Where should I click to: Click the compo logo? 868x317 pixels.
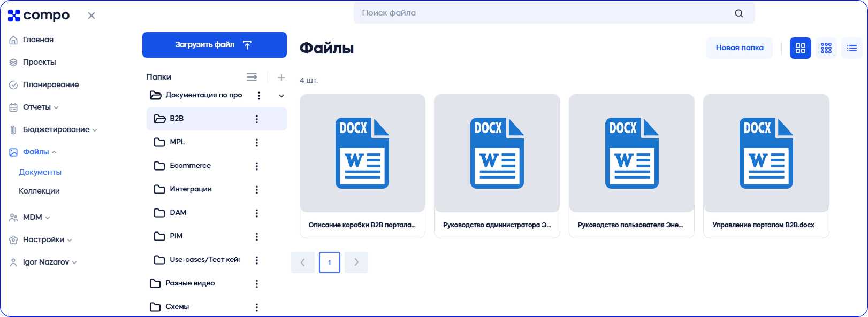(39, 16)
